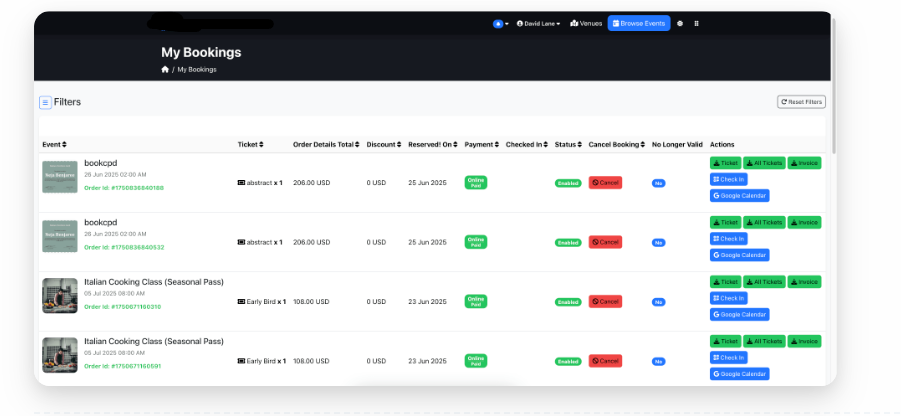Viewport: 901px width, 416px height.
Task: Click the gear icon in top navbar
Action: point(680,23)
